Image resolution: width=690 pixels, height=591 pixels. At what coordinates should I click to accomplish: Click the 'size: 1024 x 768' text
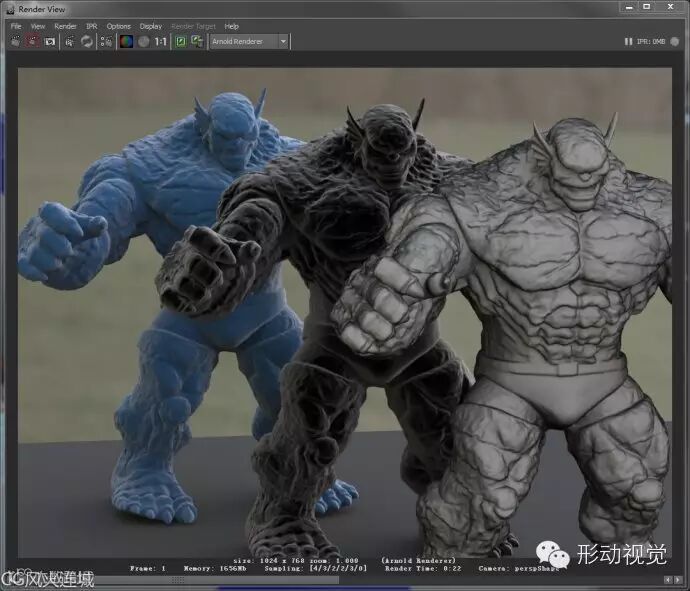[269, 561]
